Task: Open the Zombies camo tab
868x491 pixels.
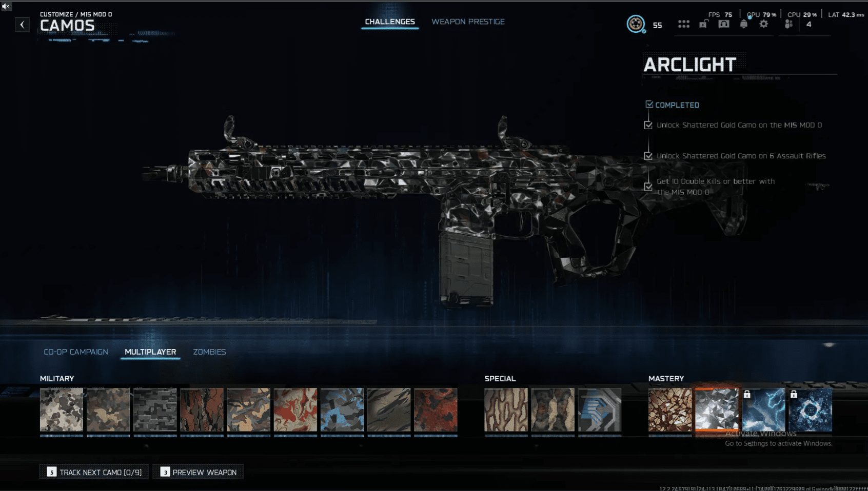Action: [209, 352]
